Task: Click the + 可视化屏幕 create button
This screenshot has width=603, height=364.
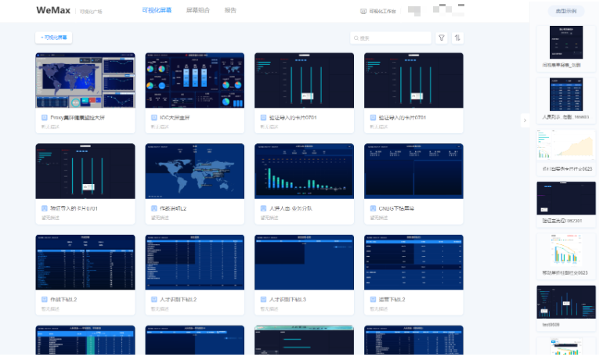Action: point(54,38)
